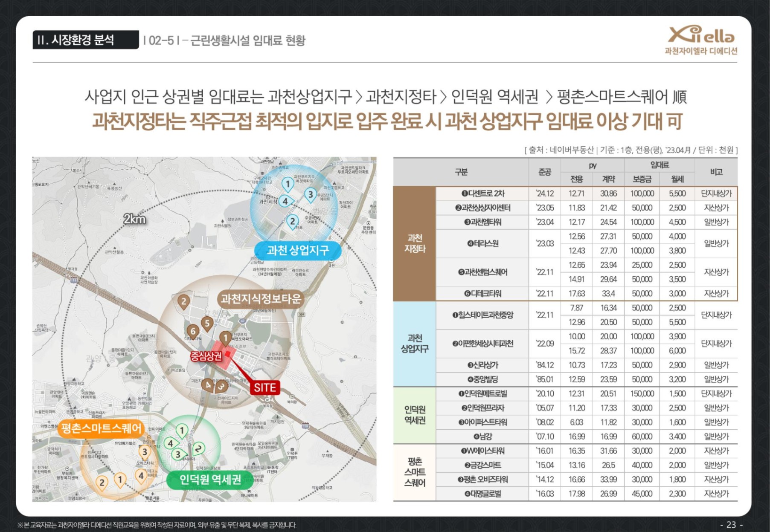The image size is (770, 532).
Task: Select brown marker 6 in 과천지식정보타운
Action: pyautogui.click(x=193, y=332)
